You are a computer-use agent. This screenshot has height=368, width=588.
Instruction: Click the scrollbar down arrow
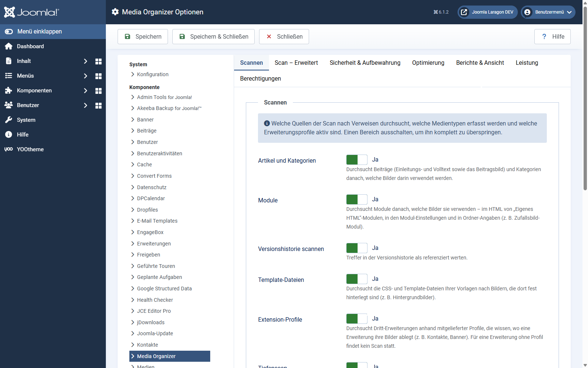(585, 365)
